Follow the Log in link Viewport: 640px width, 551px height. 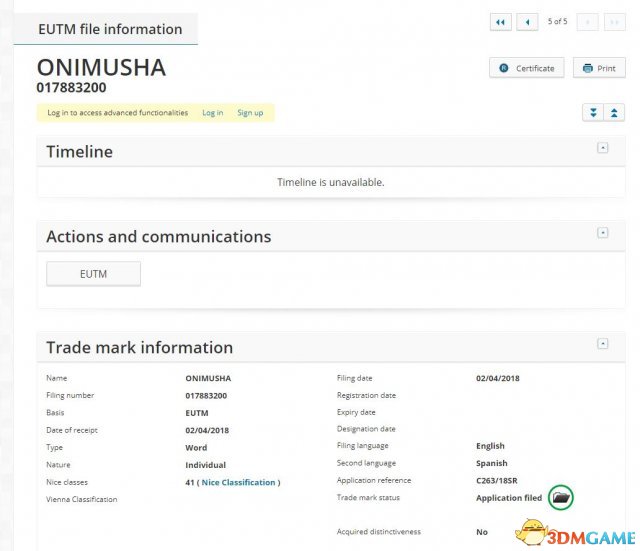(x=212, y=113)
